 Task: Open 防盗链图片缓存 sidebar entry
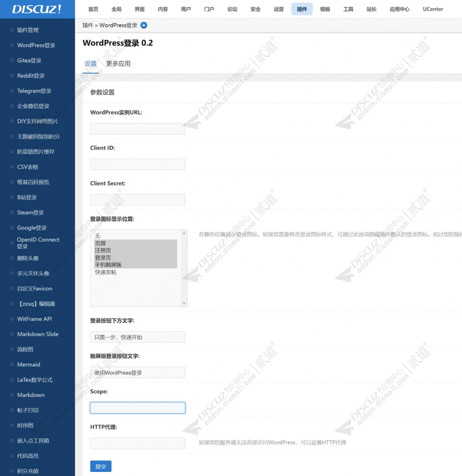tap(36, 152)
